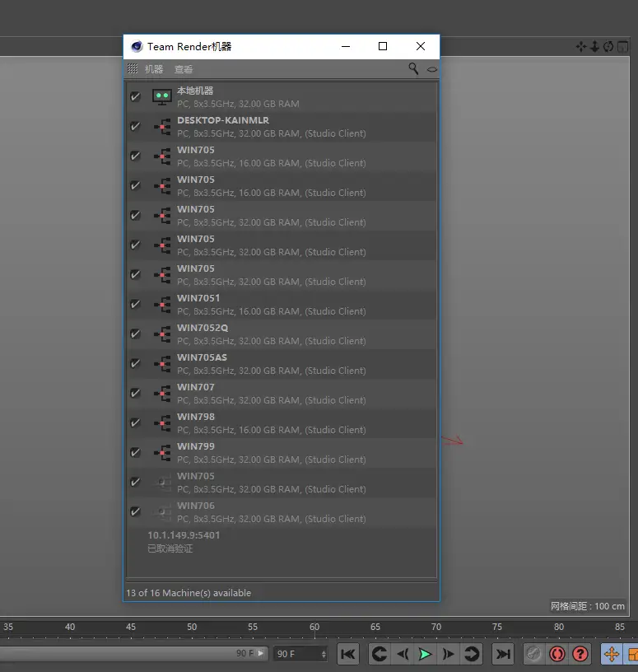The height and width of the screenshot is (672, 638).
Task: Click the dotted grip handle beside 机器 menu
Action: [133, 68]
